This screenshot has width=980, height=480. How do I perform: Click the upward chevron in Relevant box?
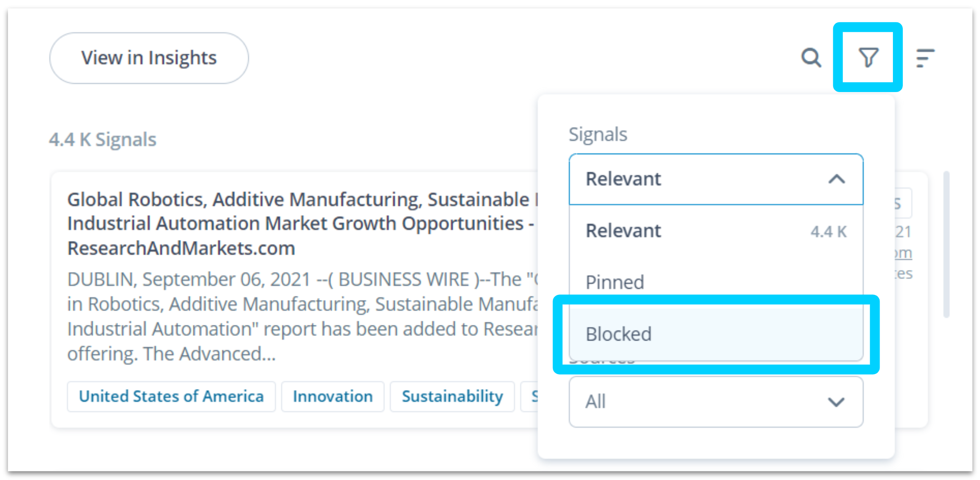pyautogui.click(x=837, y=179)
